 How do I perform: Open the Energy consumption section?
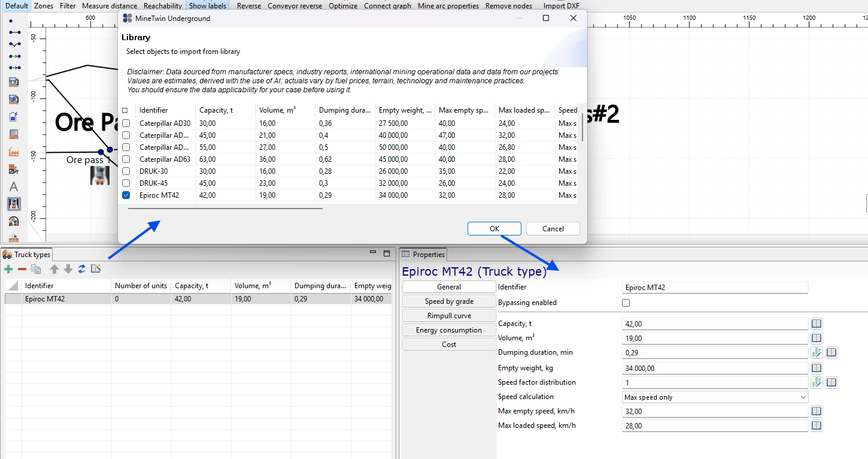[449, 330]
